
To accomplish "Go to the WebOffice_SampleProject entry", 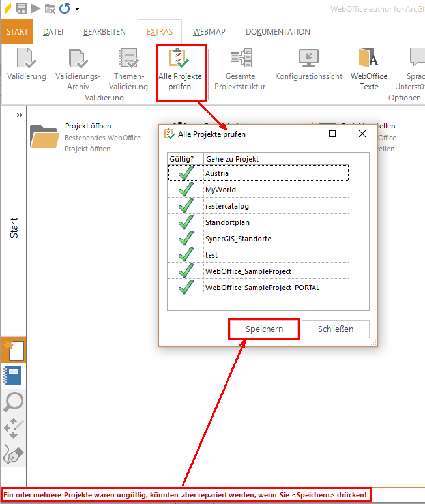I will pos(276,271).
